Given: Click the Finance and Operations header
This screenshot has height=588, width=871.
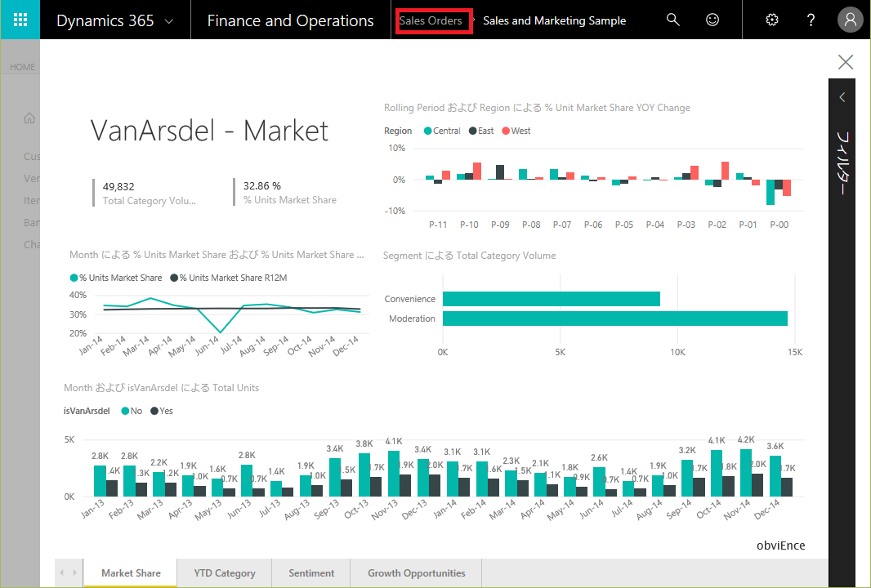Looking at the screenshot, I should click(290, 20).
